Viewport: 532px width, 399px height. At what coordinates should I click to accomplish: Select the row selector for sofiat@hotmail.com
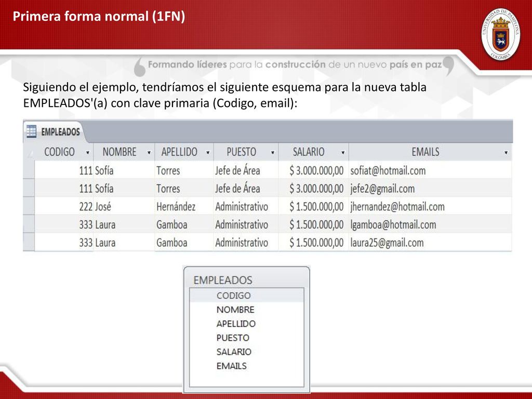coord(29,170)
